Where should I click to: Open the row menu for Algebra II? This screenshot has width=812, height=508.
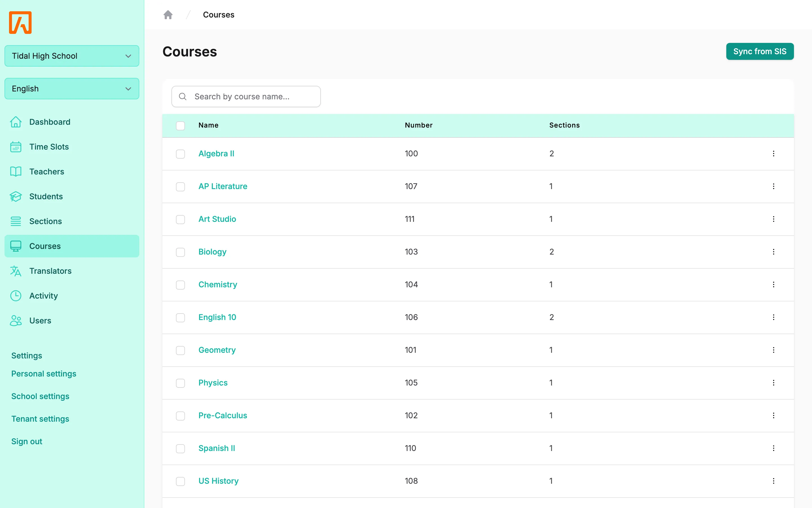click(x=773, y=154)
